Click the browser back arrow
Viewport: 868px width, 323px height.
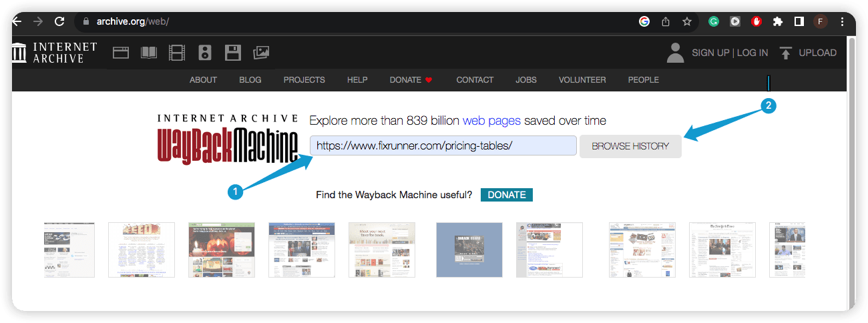[17, 21]
